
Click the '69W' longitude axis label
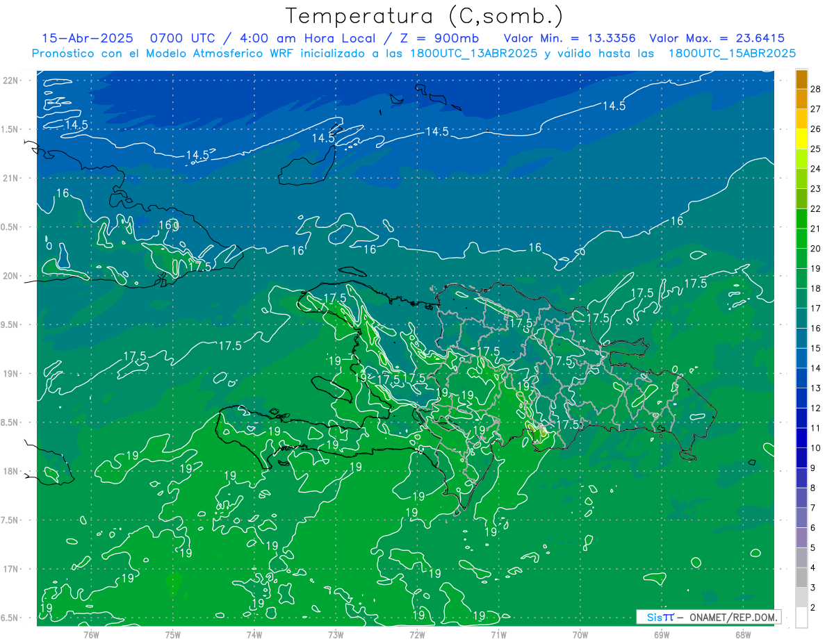[662, 635]
